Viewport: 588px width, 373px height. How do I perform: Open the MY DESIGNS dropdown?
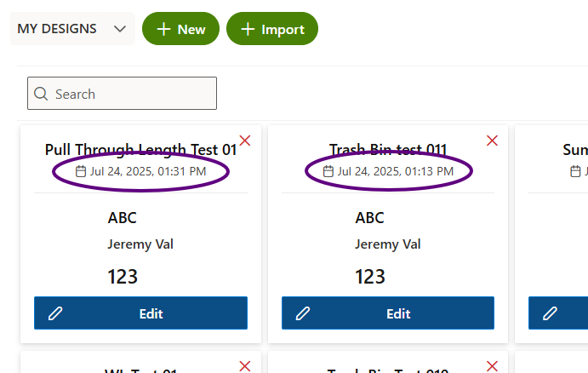pyautogui.click(x=72, y=28)
